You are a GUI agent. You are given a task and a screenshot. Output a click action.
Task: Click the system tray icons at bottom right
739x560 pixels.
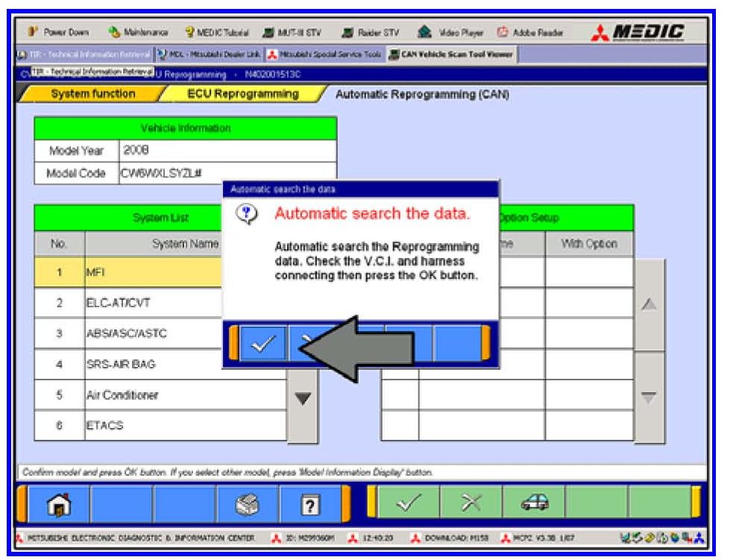point(667,539)
